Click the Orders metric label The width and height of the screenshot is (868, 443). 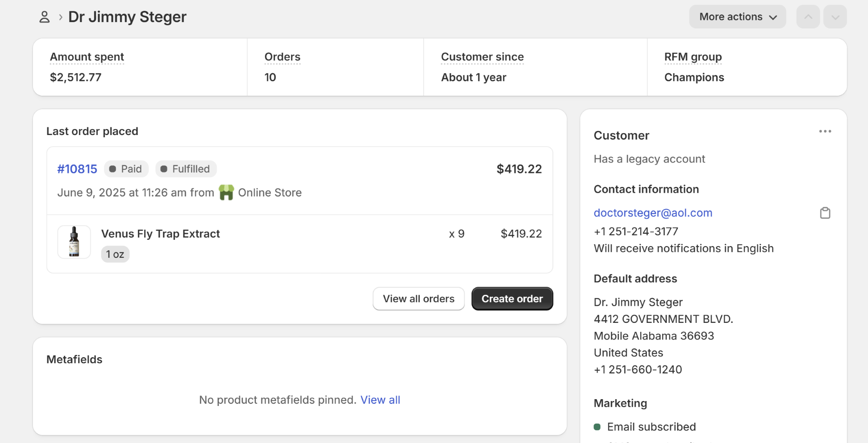click(283, 57)
